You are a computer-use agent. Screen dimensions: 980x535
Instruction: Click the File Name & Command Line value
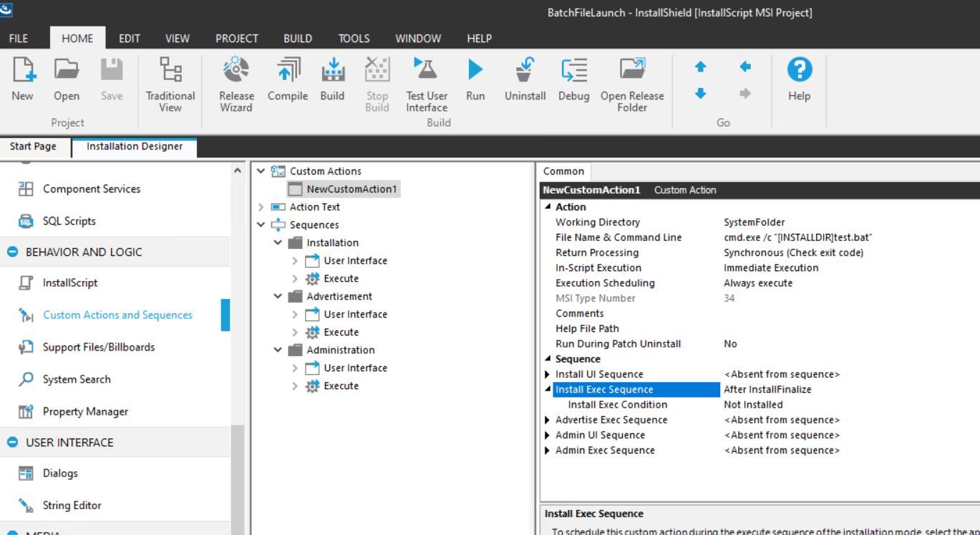[797, 237]
